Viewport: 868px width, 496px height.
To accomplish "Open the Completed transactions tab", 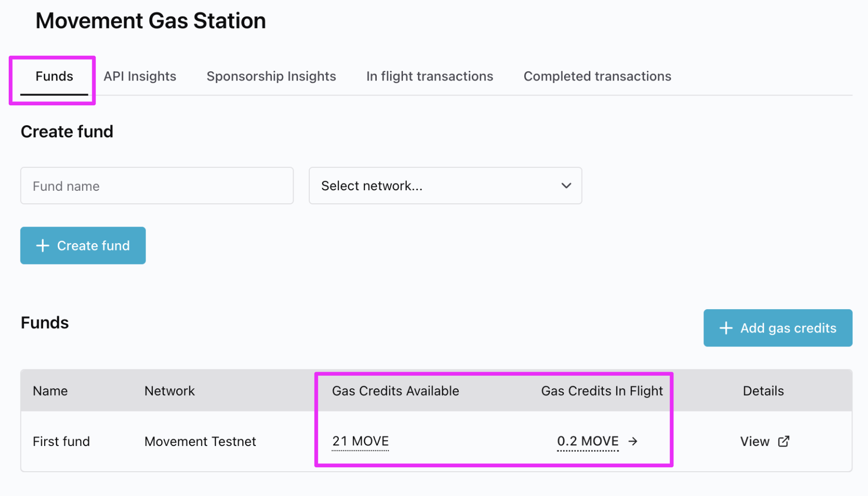I will coord(597,76).
